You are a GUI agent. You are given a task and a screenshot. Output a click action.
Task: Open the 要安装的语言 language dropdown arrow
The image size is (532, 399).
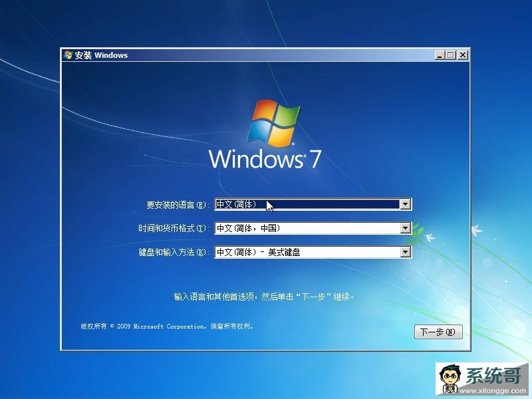(x=405, y=204)
